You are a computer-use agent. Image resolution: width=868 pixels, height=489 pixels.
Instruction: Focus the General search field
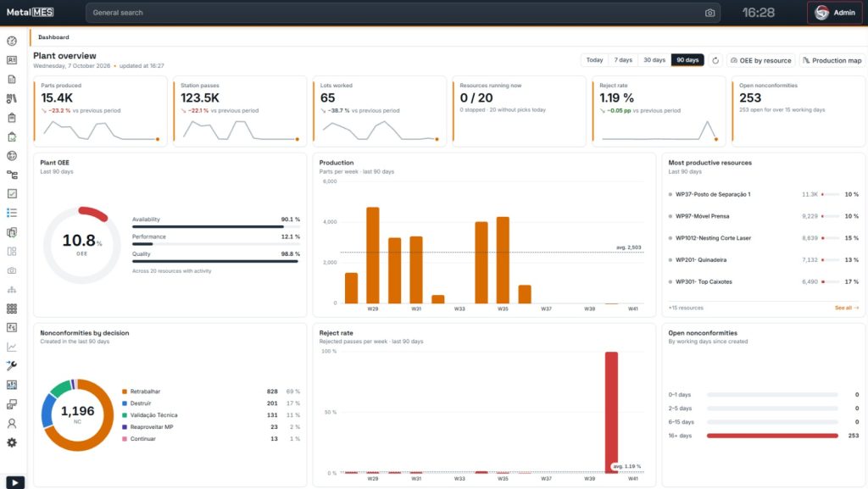[403, 13]
